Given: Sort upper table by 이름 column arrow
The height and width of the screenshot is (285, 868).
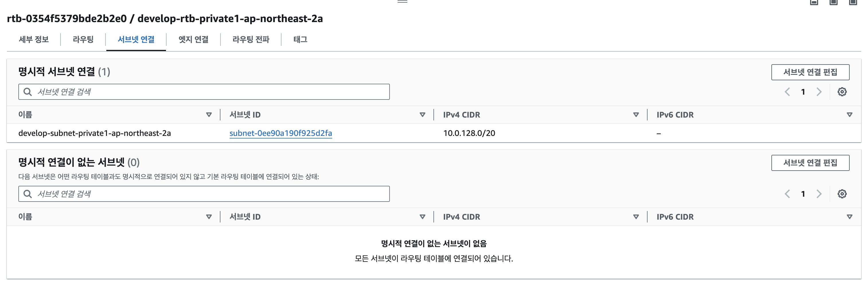Looking at the screenshot, I should click(209, 114).
